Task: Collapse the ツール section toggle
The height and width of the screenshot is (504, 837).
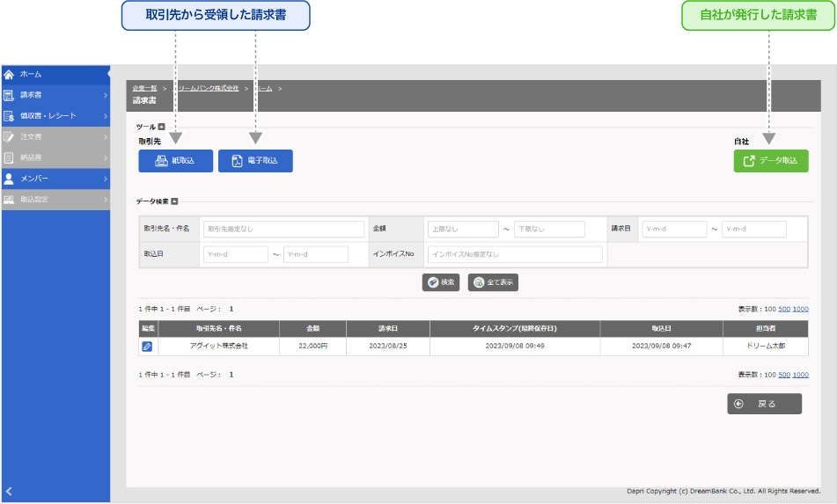Action: (x=161, y=128)
